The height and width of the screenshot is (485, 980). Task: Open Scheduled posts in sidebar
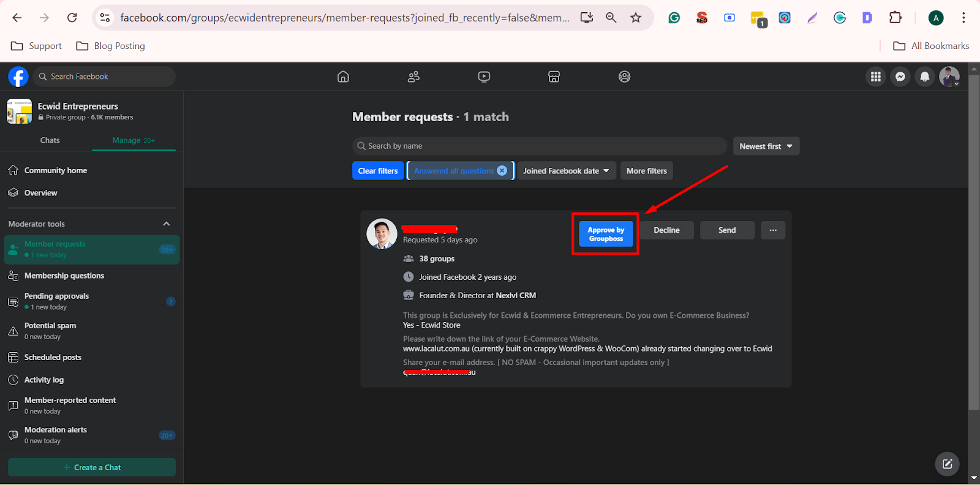tap(92, 358)
